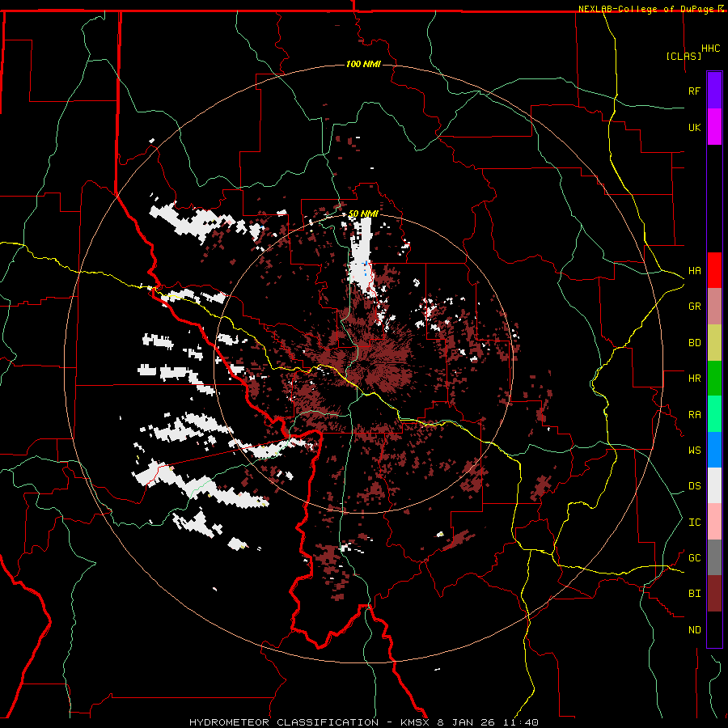728x728 pixels.
Task: Click the UK legend label
Action: 694,127
